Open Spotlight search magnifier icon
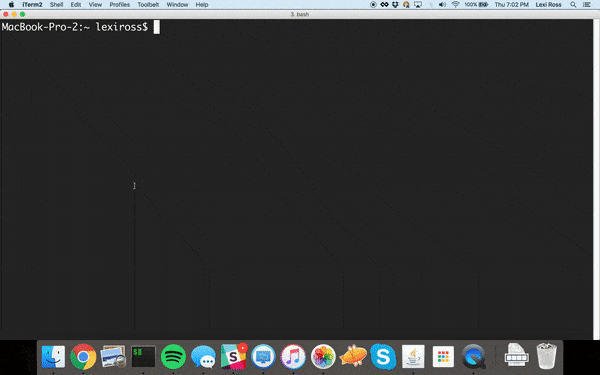The width and height of the screenshot is (600, 375). (x=573, y=5)
